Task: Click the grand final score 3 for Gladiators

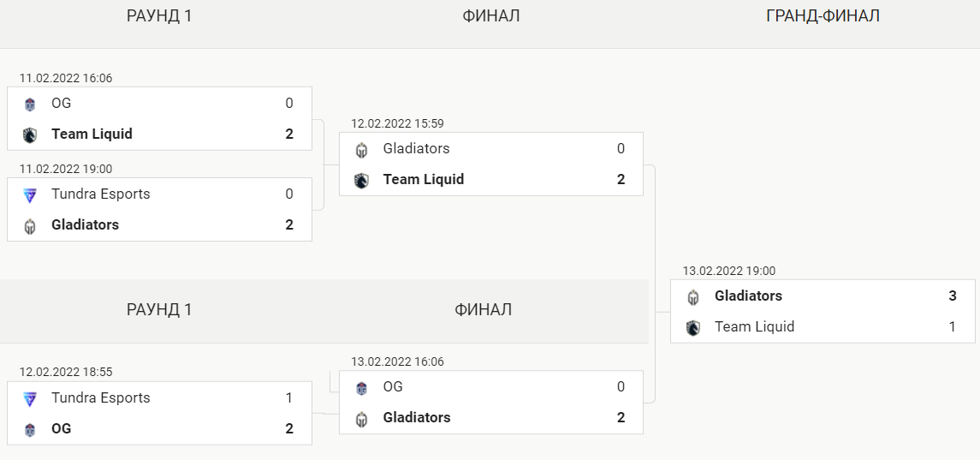Action: tap(953, 296)
